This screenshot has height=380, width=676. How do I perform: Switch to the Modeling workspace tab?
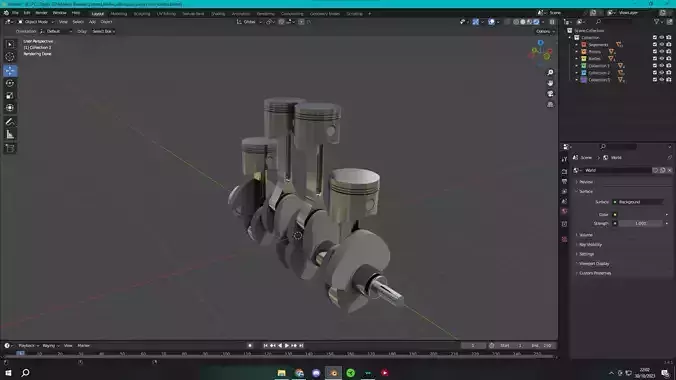[x=119, y=14]
